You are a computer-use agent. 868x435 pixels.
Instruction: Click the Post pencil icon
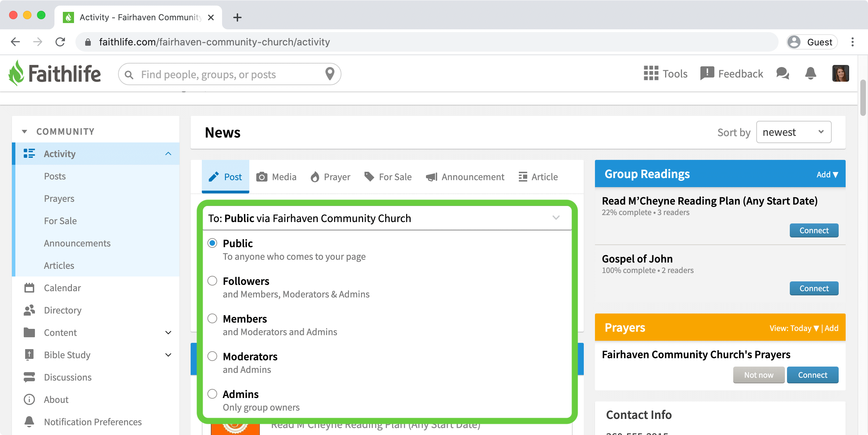pos(214,177)
